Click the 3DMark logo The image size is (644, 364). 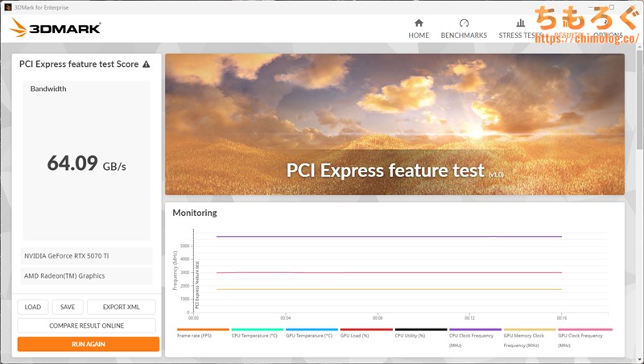(x=56, y=29)
